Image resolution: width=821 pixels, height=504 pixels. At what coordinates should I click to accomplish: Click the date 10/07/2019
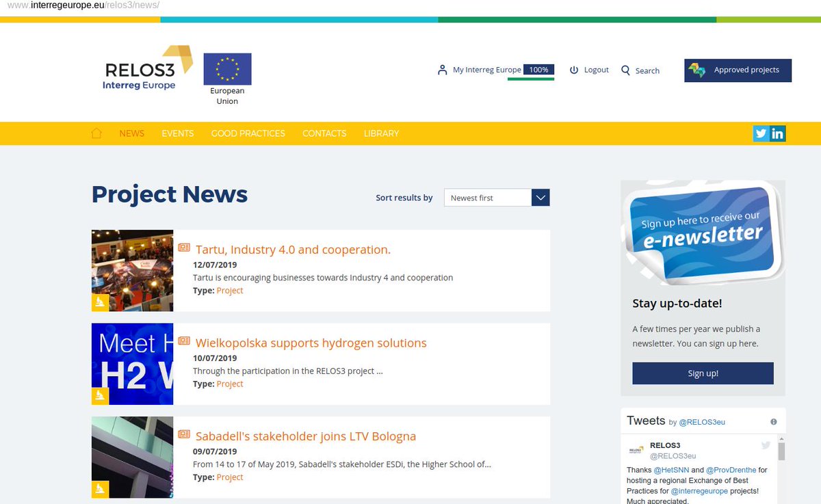coord(215,358)
